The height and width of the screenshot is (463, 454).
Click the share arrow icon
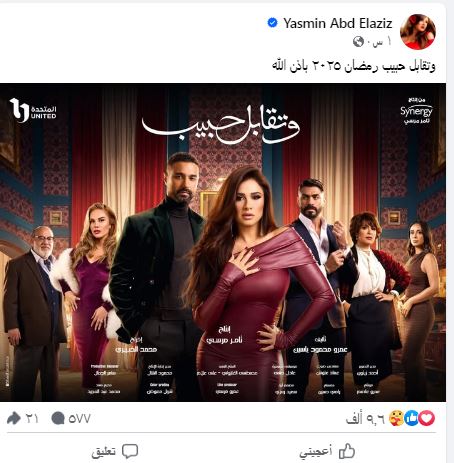tap(14, 418)
